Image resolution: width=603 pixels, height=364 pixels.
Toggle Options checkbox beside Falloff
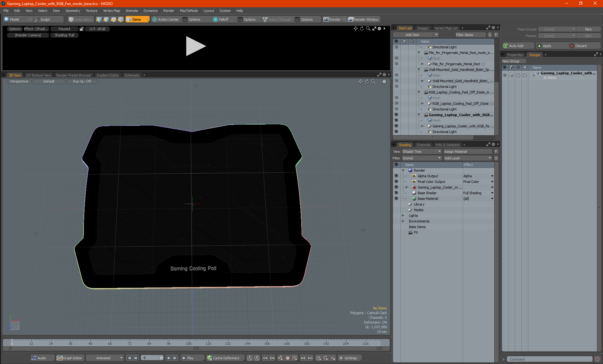(240, 19)
